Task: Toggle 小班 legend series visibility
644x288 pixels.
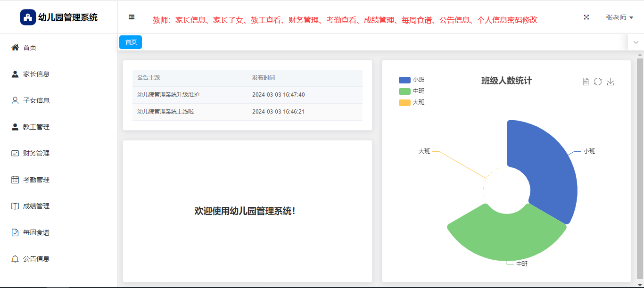Action: [405, 80]
